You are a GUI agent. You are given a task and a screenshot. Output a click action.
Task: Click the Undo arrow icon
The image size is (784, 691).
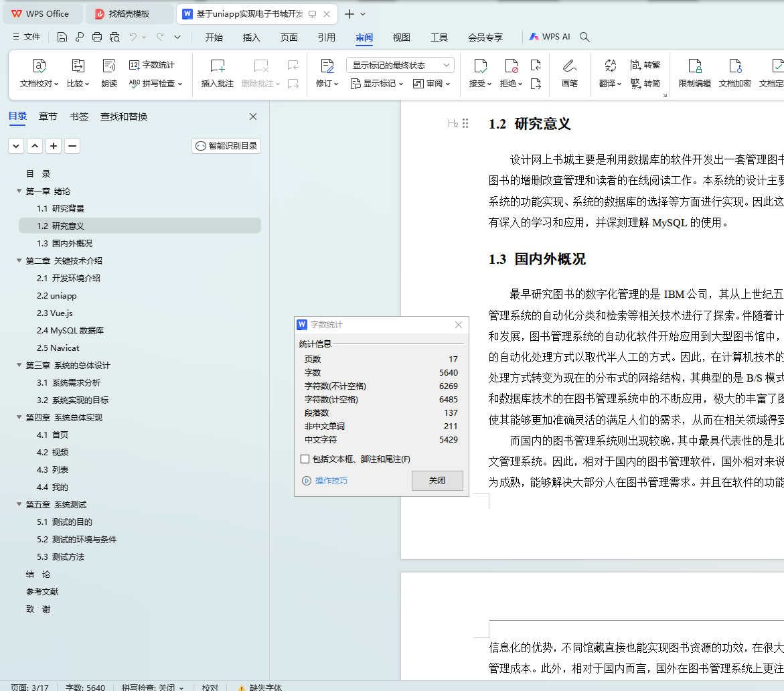click(x=133, y=37)
